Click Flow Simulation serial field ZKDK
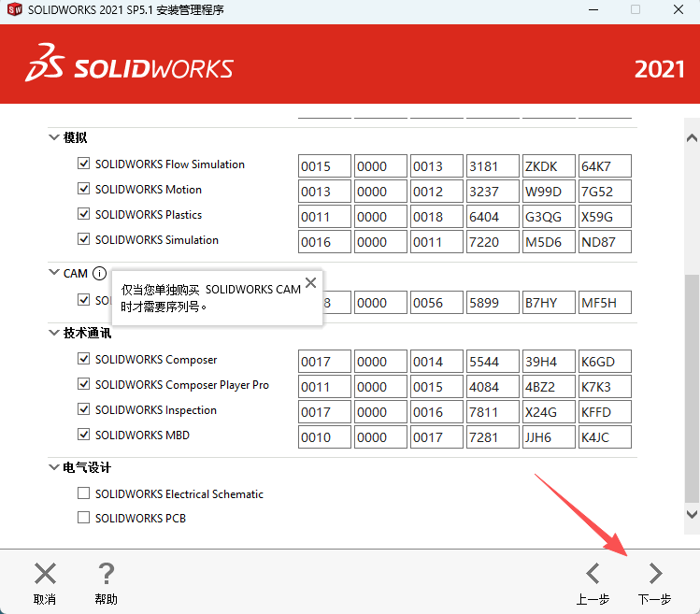The image size is (700, 614). click(x=549, y=166)
